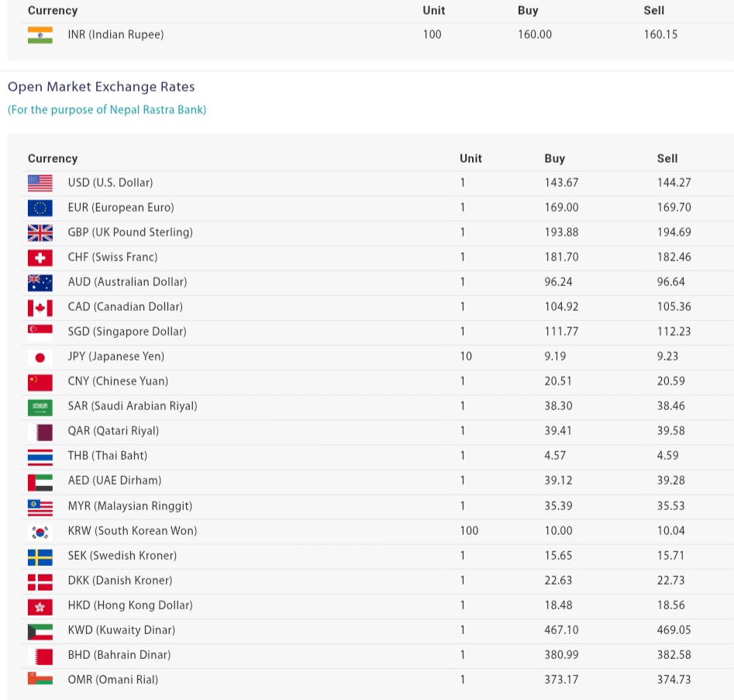Select the KWD sell rate 469.05

point(674,630)
